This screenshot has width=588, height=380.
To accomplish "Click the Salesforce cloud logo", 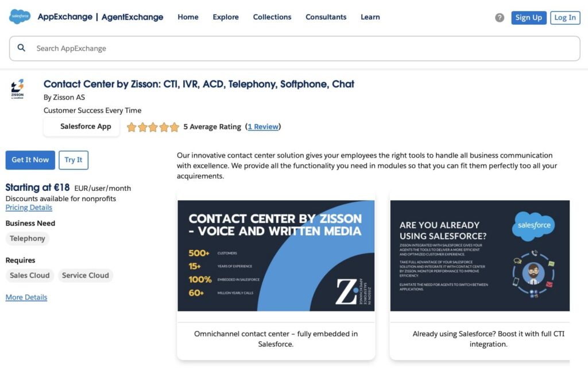I will [x=19, y=16].
